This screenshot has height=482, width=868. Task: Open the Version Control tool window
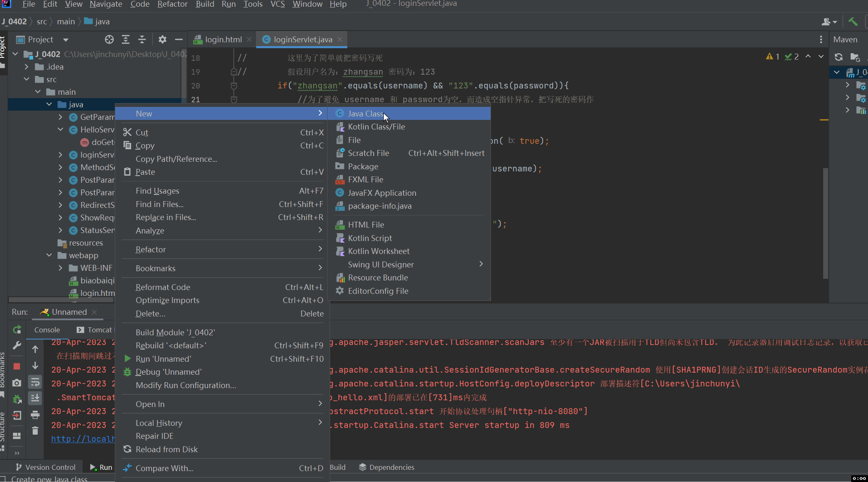click(45, 467)
